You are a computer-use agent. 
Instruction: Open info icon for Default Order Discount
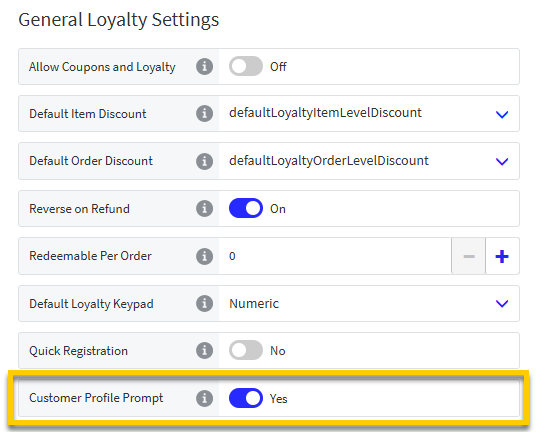tap(204, 161)
